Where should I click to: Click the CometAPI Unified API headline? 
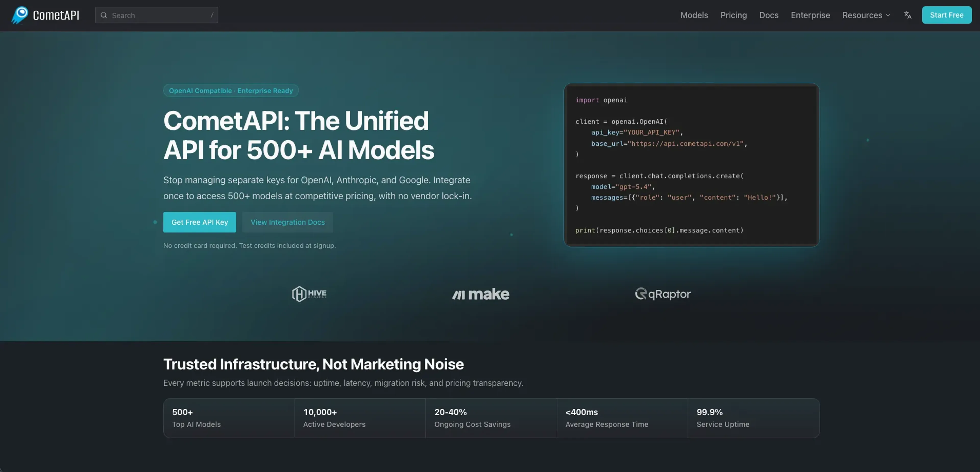coord(299,135)
